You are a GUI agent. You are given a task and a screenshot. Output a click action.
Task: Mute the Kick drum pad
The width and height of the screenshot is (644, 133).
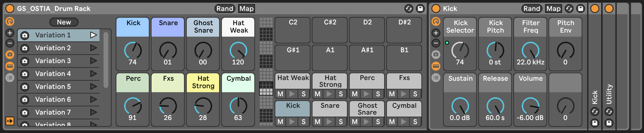pyautogui.click(x=280, y=122)
